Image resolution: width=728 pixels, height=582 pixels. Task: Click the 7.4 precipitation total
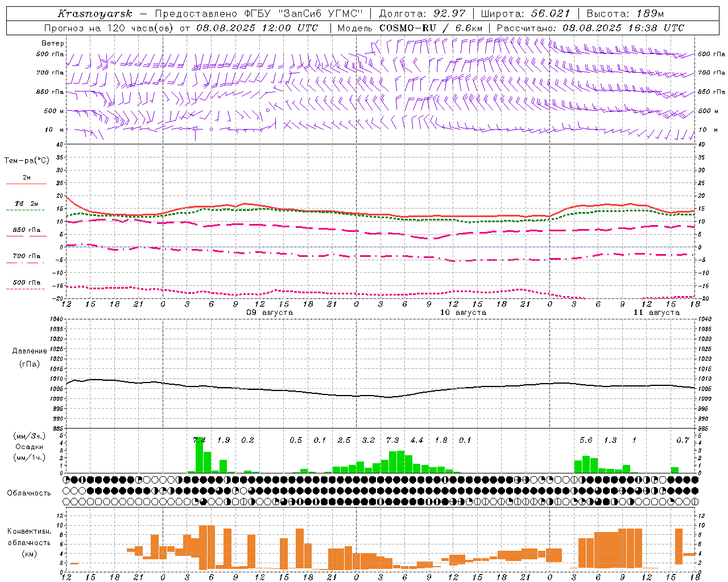(199, 440)
